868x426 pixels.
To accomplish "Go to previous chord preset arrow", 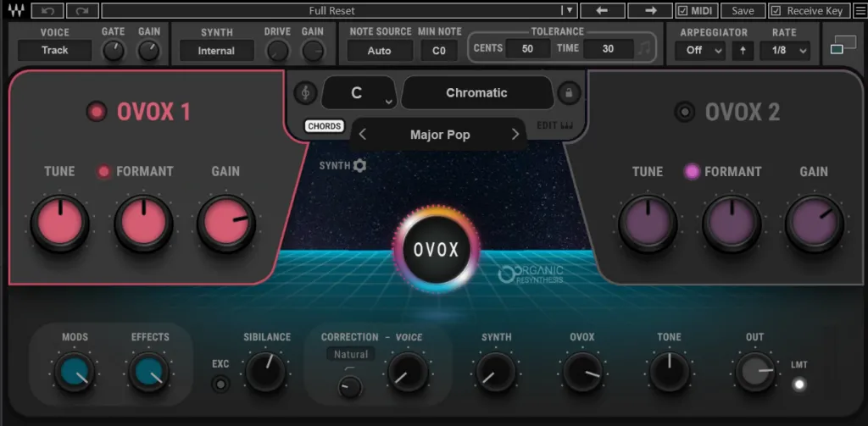I will pyautogui.click(x=363, y=135).
